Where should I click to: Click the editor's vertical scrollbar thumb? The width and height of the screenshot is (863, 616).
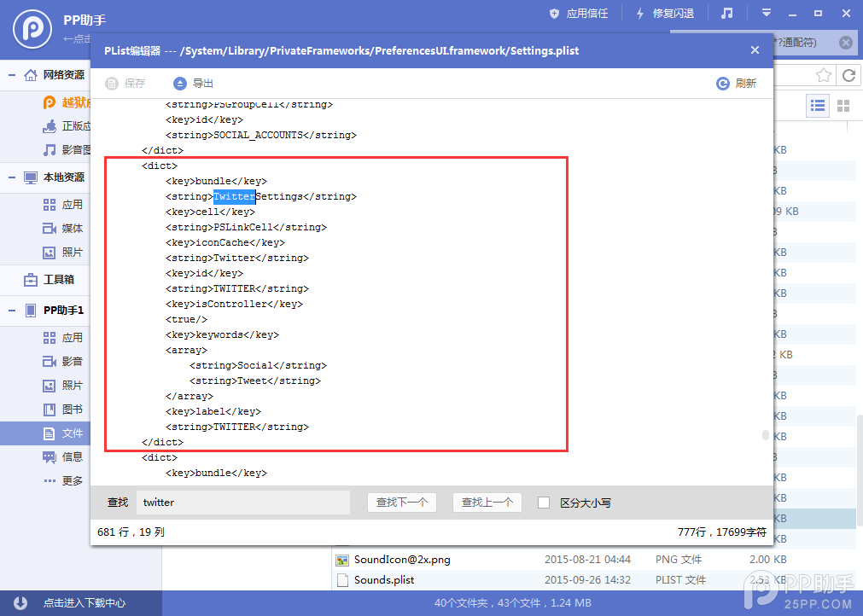pyautogui.click(x=765, y=434)
